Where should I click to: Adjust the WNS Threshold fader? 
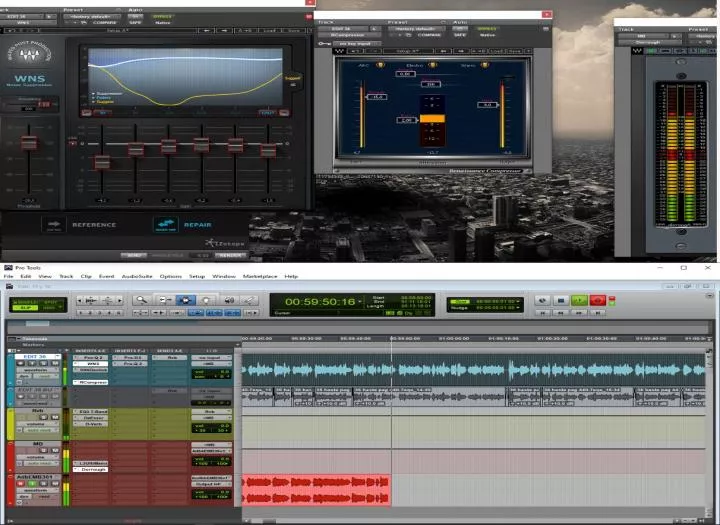29,143
